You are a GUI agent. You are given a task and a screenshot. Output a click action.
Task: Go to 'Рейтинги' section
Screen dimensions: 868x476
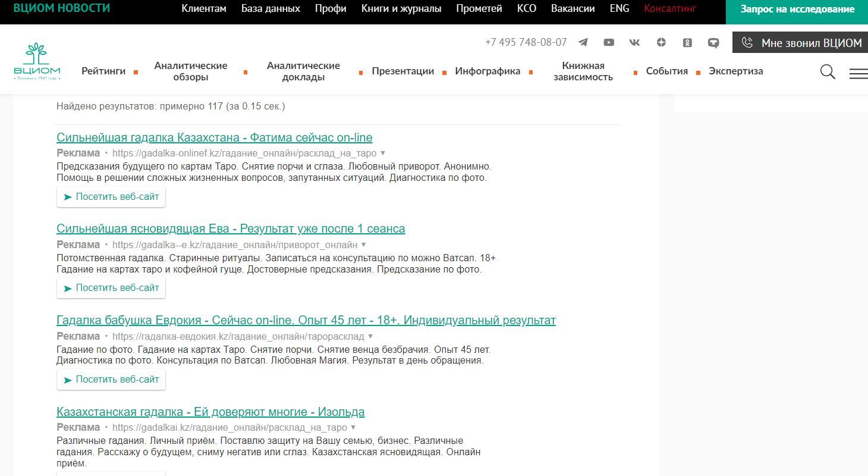point(103,71)
